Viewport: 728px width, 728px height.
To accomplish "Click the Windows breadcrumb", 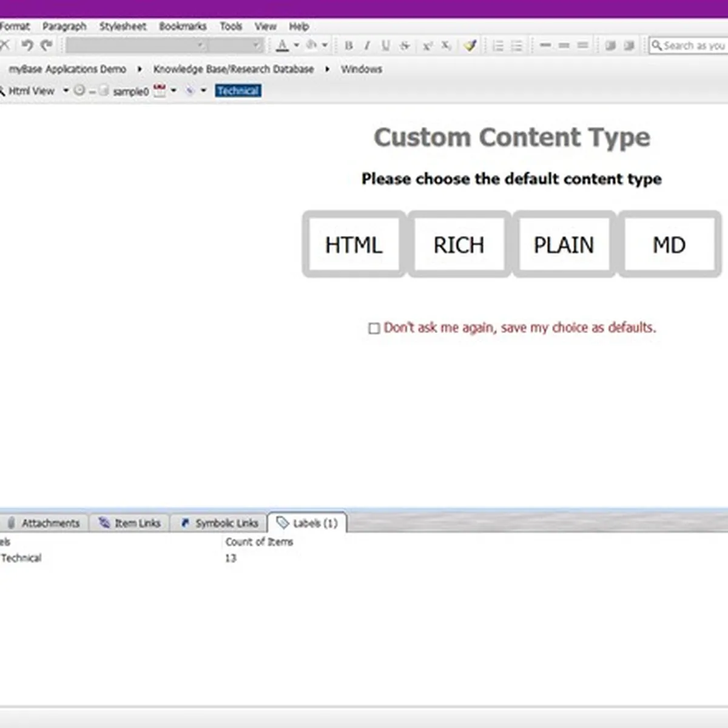I will [361, 69].
